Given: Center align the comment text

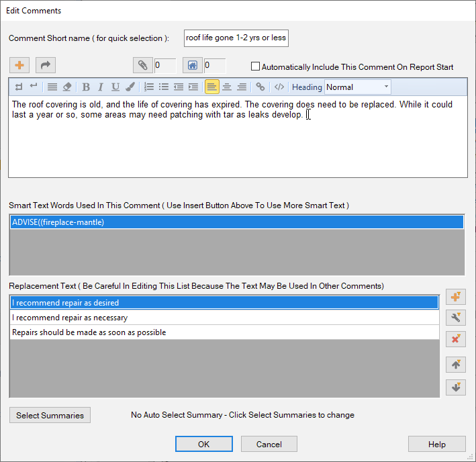Looking at the screenshot, I should tap(227, 87).
